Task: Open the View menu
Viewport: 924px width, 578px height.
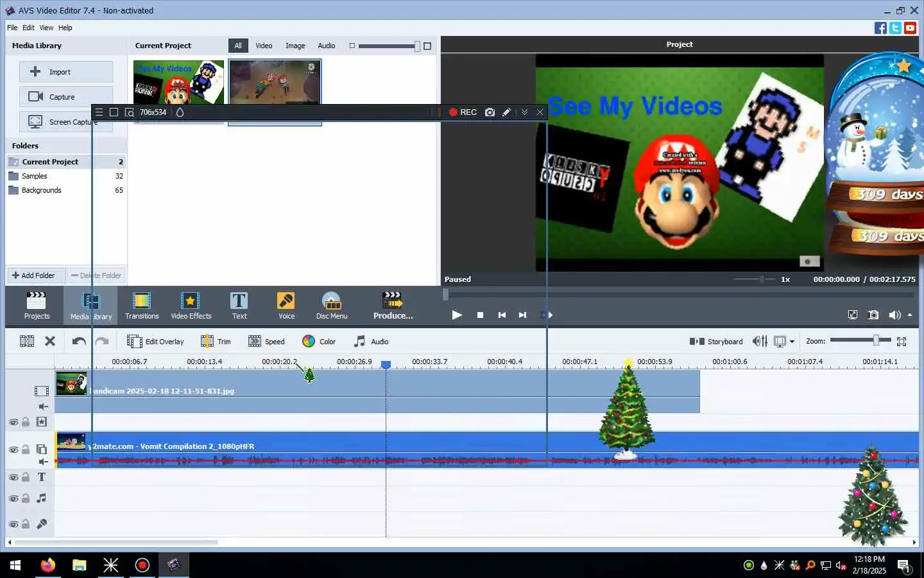Action: 46,28
